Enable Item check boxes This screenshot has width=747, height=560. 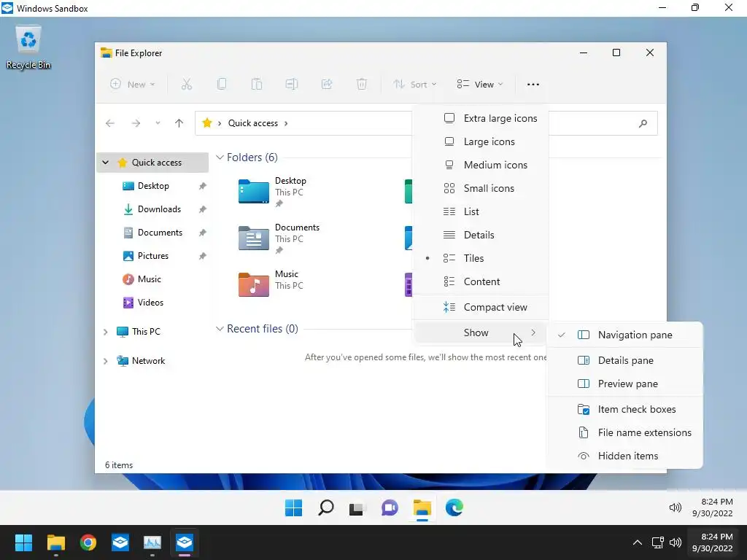[x=625, y=409]
